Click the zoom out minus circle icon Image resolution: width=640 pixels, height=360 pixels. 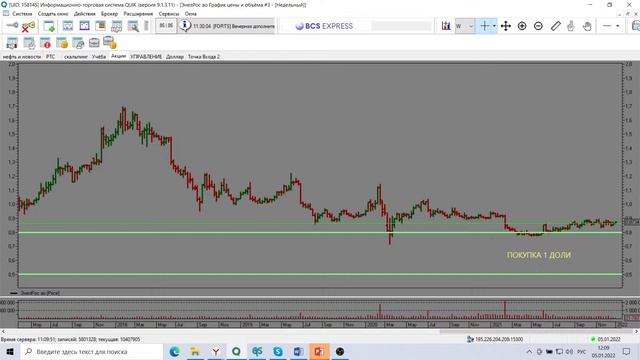(538, 26)
